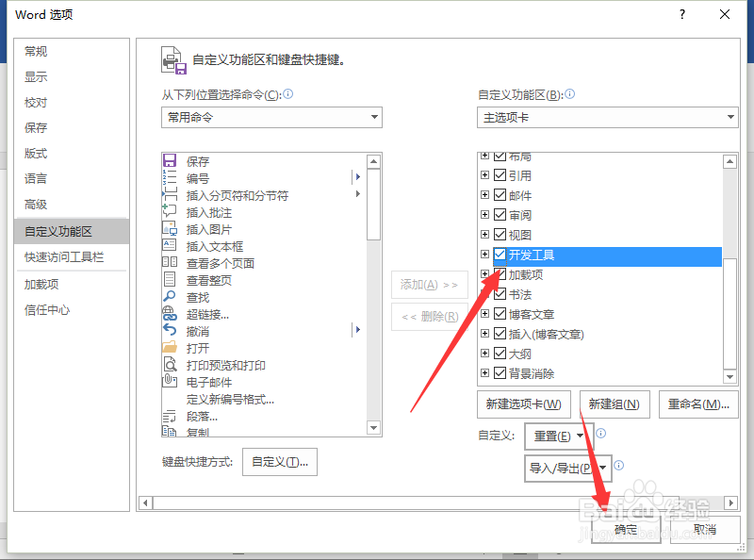754x560 pixels.
Task: Click the 电子邮件 email attachment icon
Action: (x=172, y=382)
